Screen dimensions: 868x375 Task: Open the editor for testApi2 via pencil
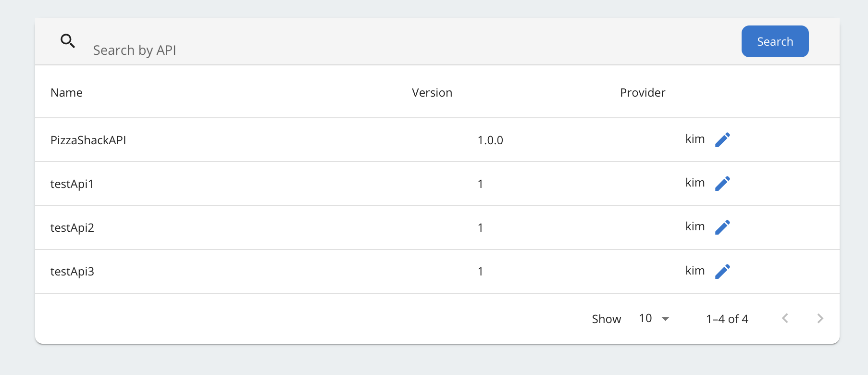[722, 227]
